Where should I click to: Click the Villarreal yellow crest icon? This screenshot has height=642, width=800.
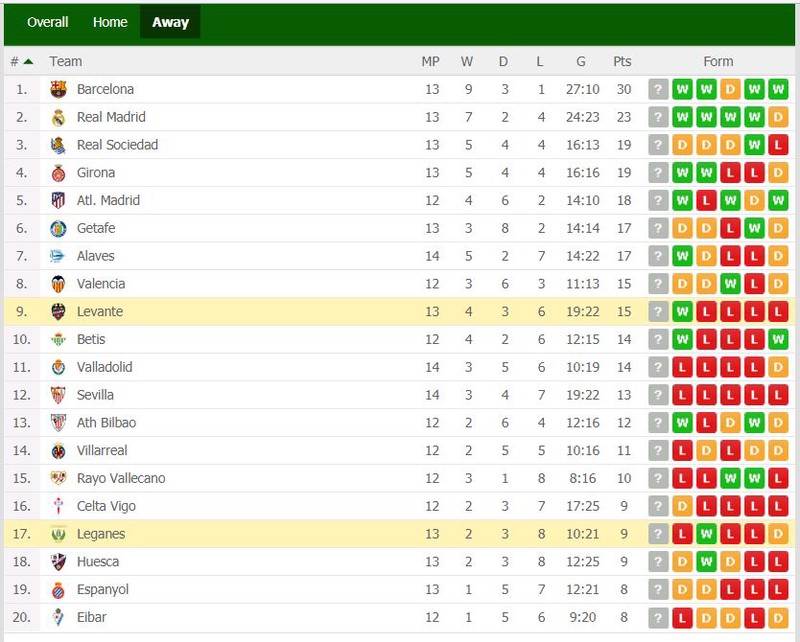[x=59, y=451]
